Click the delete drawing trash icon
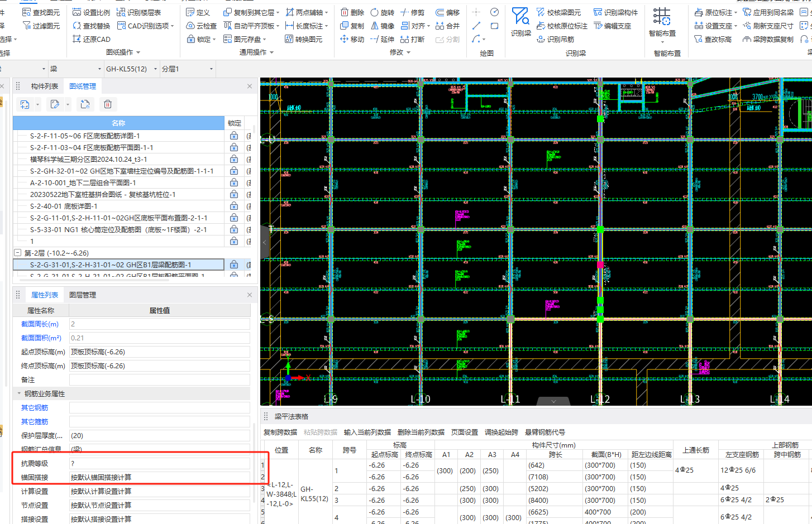 pos(108,104)
